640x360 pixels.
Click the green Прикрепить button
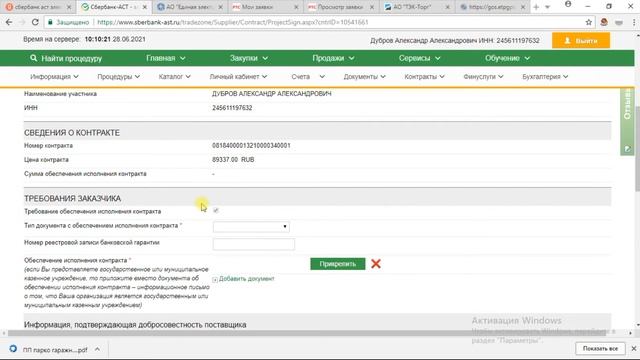coord(338,264)
